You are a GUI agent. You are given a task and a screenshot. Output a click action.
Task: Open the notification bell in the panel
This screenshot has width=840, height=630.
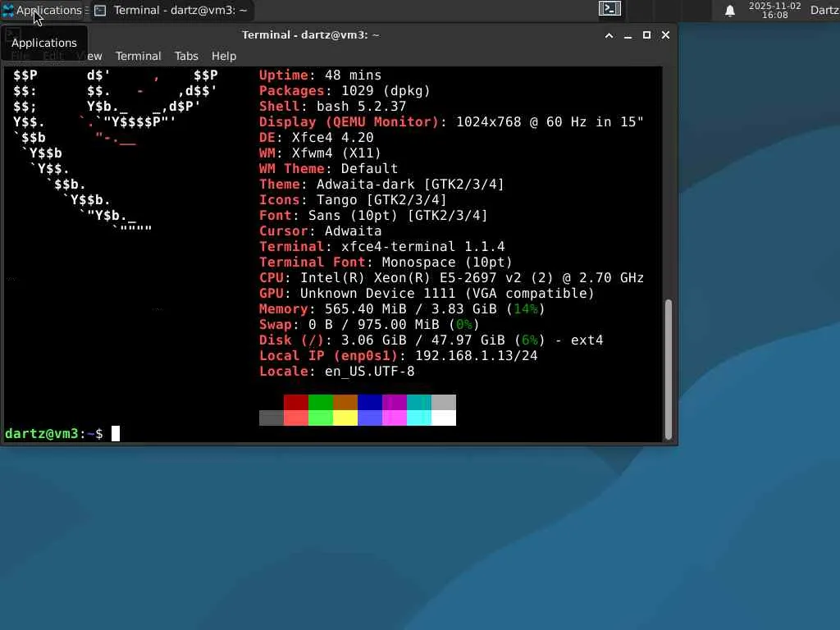[x=729, y=11]
